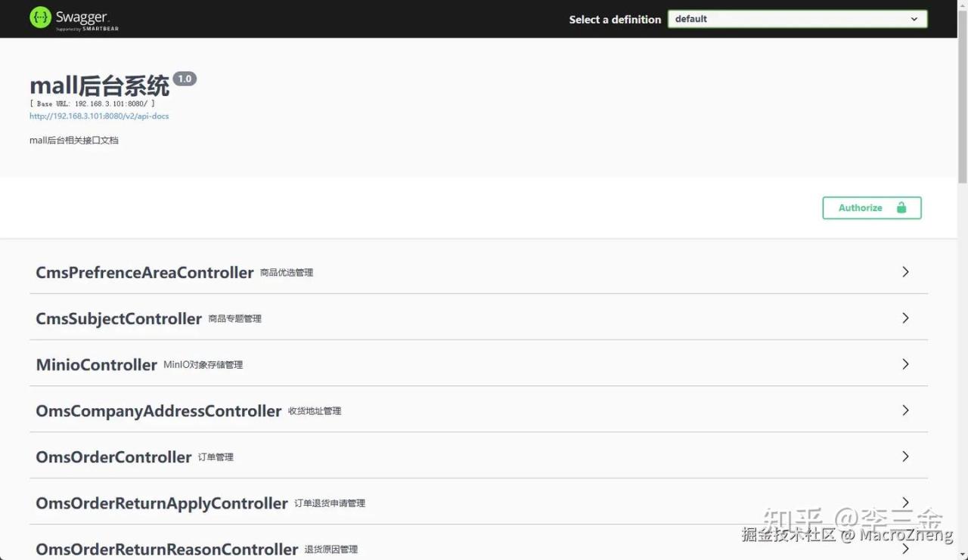Expand MinioController chevron arrow

[905, 364]
